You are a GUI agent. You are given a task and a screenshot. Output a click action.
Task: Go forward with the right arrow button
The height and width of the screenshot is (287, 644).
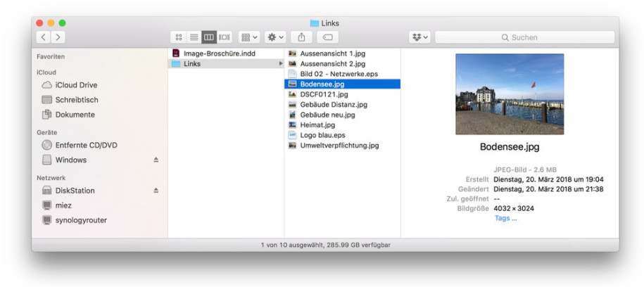[58, 37]
